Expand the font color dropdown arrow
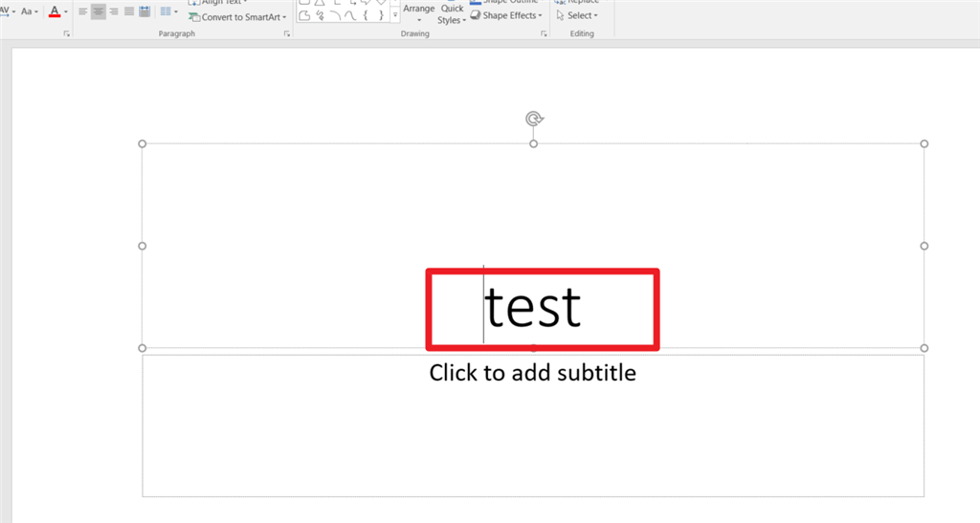 coord(66,11)
